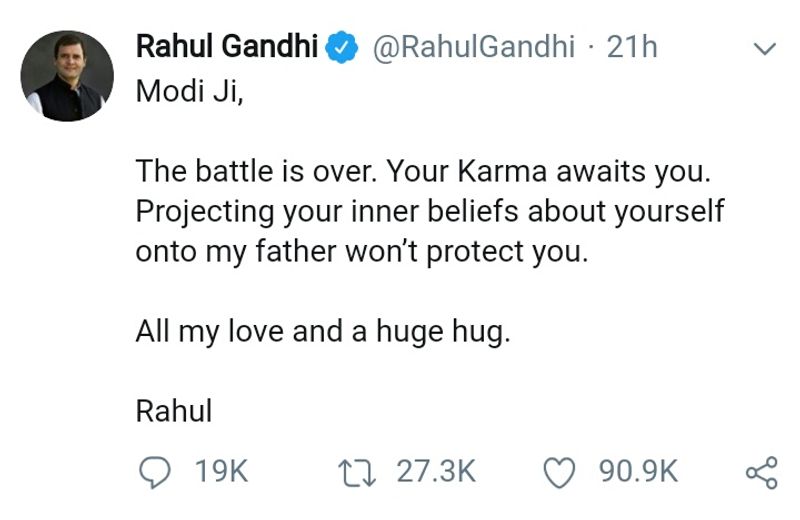Click the reply speech bubble icon
800x520 pixels.
tap(152, 471)
